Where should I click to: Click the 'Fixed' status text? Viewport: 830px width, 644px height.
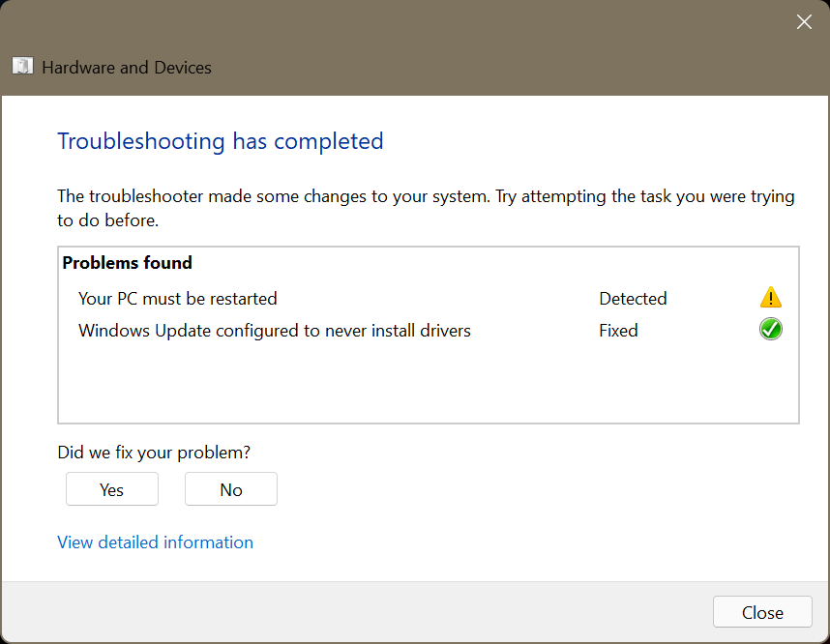[618, 331]
